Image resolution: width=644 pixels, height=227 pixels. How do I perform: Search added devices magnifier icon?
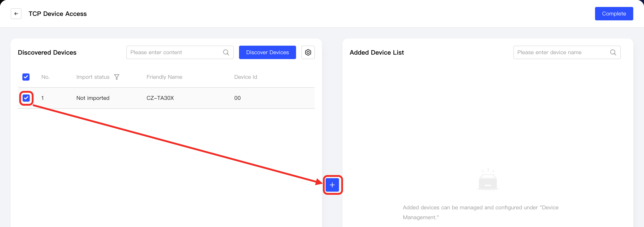(x=613, y=52)
